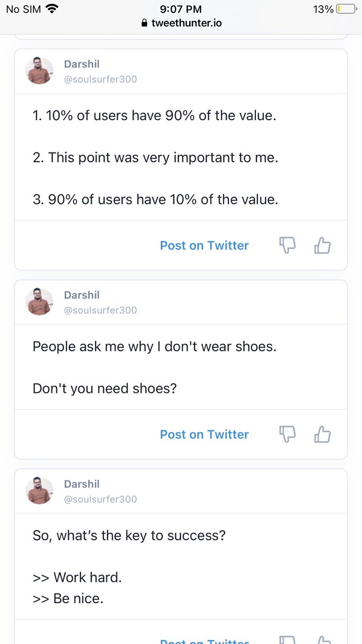Tap the battery icon in status bar
The height and width of the screenshot is (644, 362).
[x=346, y=9]
